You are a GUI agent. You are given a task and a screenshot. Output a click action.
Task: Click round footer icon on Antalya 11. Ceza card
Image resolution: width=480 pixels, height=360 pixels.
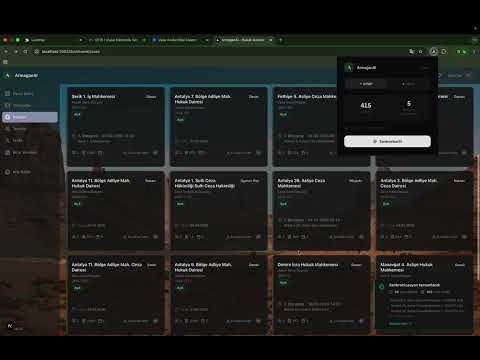pyautogui.click(x=155, y=321)
